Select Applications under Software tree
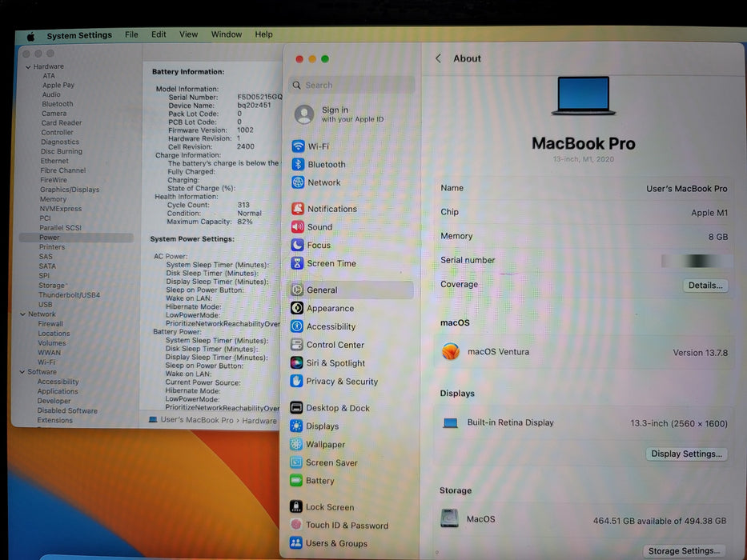Image resolution: width=747 pixels, height=560 pixels. (x=58, y=391)
